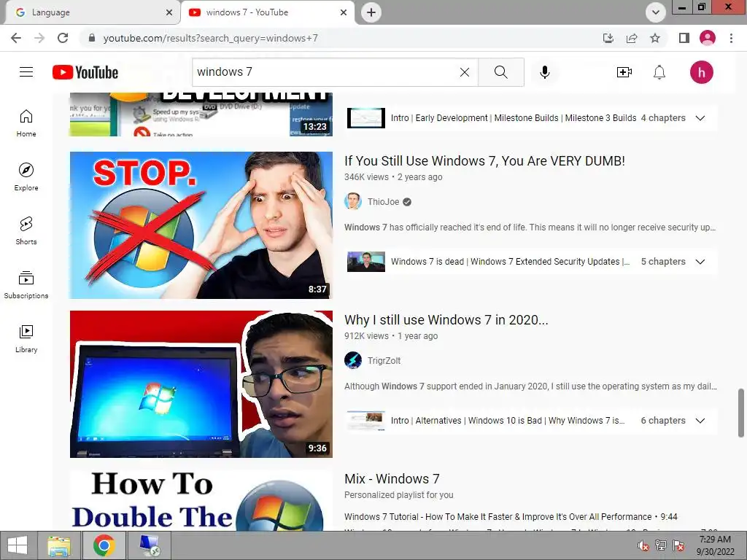Click the laptop Windows 7 video thumbnail
This screenshot has height=560, width=747.
(x=201, y=384)
